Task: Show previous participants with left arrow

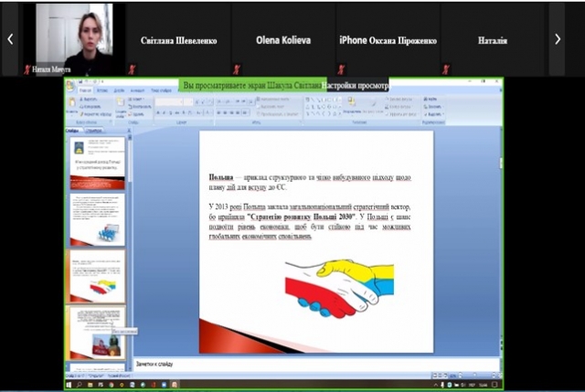Action: 10,38
